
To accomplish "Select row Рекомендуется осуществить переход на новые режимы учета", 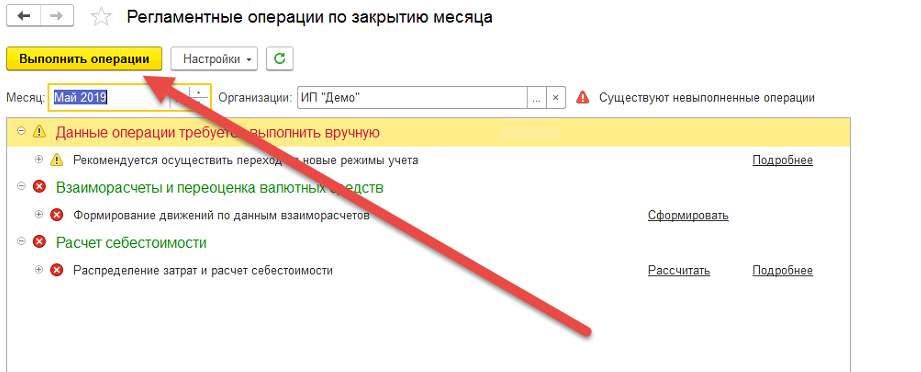I will tap(246, 160).
